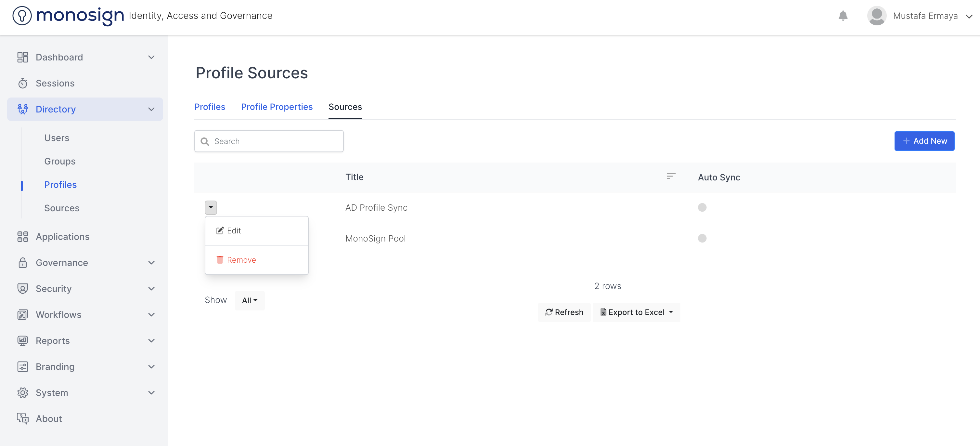The height and width of the screenshot is (446, 980).
Task: Select Edit from the context menu
Action: 234,230
